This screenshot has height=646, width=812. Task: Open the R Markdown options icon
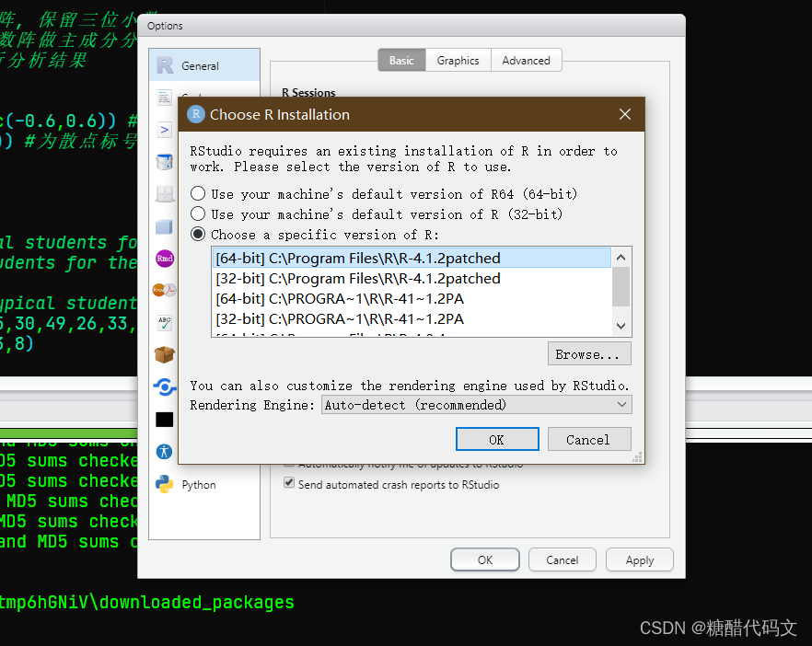(164, 259)
